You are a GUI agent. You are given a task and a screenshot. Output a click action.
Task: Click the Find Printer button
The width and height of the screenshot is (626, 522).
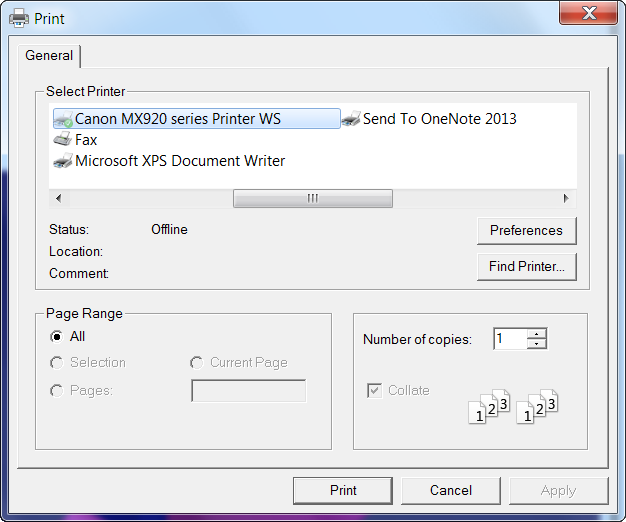pos(526,267)
